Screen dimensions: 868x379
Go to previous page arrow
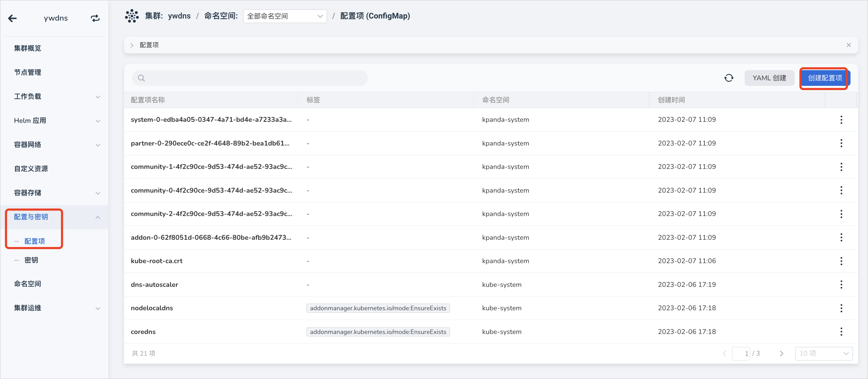coord(725,354)
